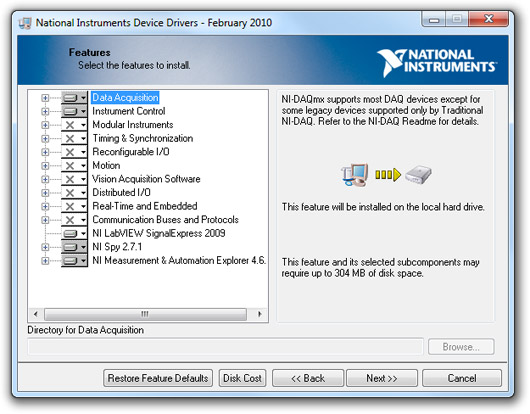Open install-state dropdown for Communication Buses and Protocols
The image size is (530, 414).
(x=74, y=220)
